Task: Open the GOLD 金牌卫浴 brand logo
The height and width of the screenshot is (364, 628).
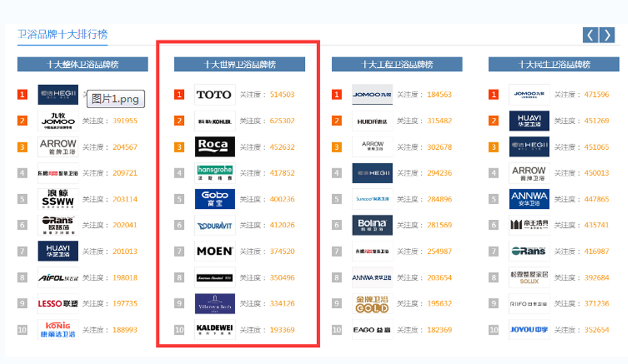Action: point(372,304)
